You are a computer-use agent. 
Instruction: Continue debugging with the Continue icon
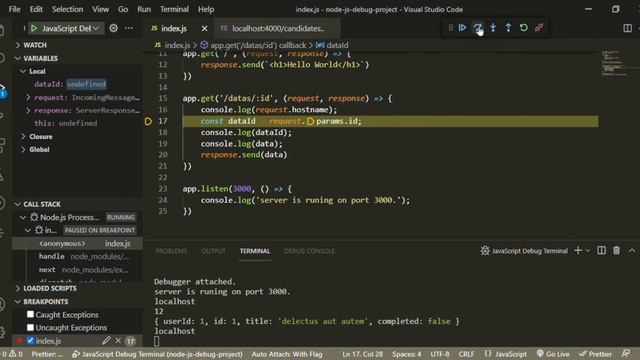[462, 28]
